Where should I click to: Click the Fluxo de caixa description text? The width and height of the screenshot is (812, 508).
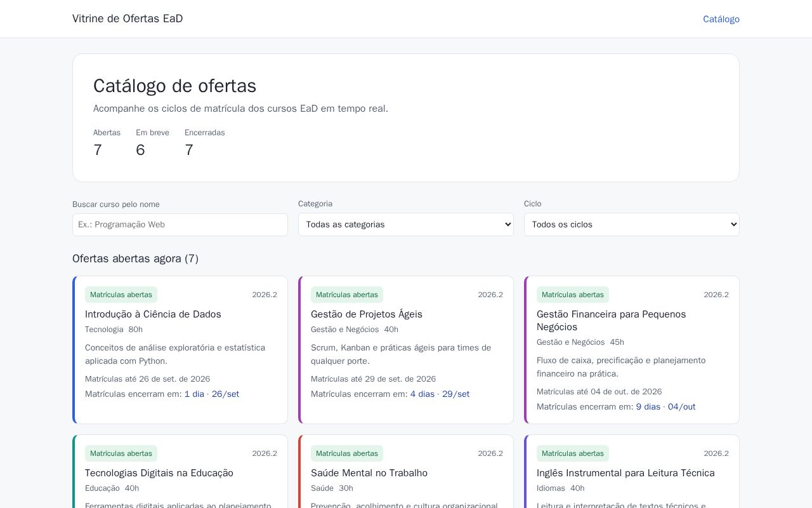[621, 367]
